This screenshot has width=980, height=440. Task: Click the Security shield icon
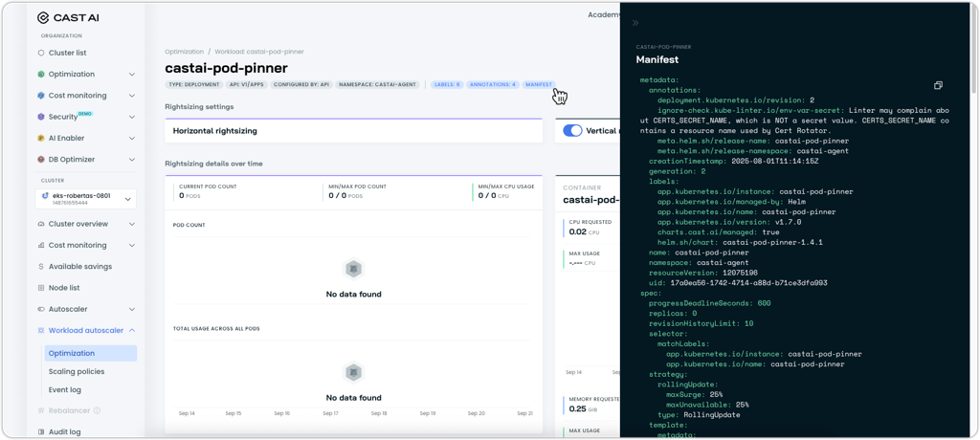point(41,117)
